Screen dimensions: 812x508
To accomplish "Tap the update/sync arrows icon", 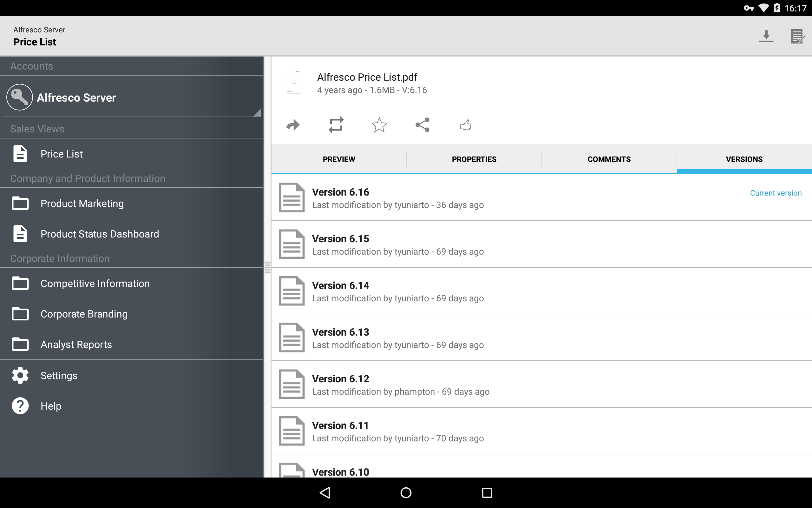I will [x=336, y=125].
